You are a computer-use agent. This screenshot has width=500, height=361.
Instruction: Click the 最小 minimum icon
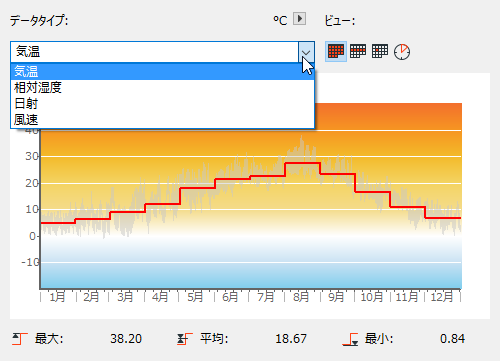pos(350,339)
